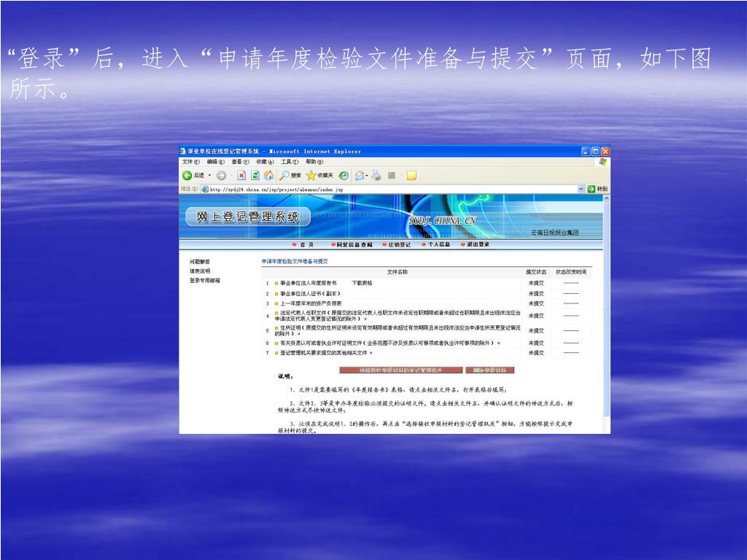Click the Home house icon in IE toolbar
Viewport: 747px width, 560px height.
269,176
